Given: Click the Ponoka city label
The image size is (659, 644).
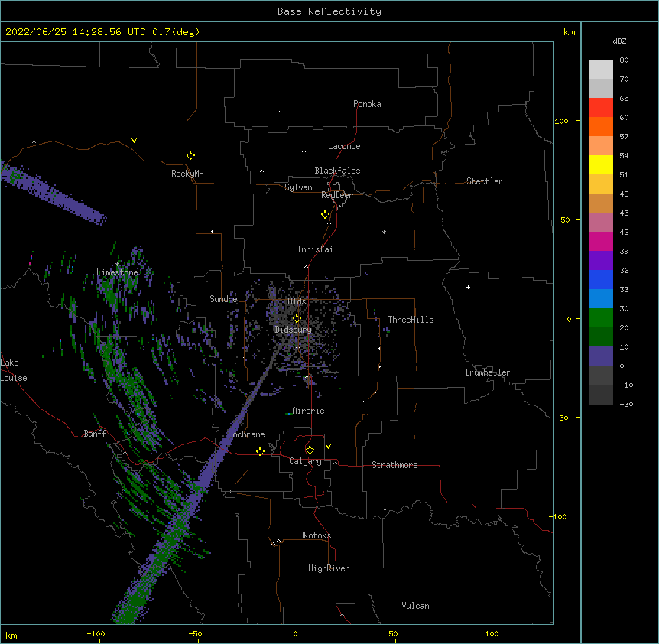Looking at the screenshot, I should (367, 104).
